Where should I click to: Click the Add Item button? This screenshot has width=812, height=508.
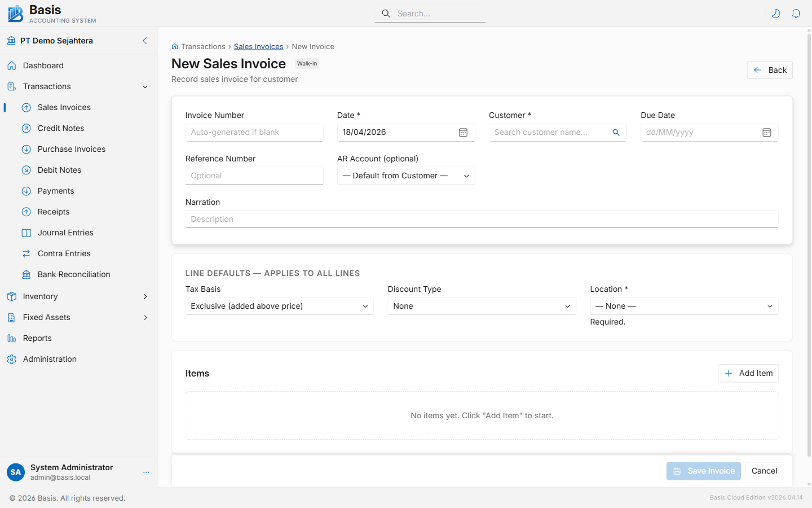pos(748,373)
